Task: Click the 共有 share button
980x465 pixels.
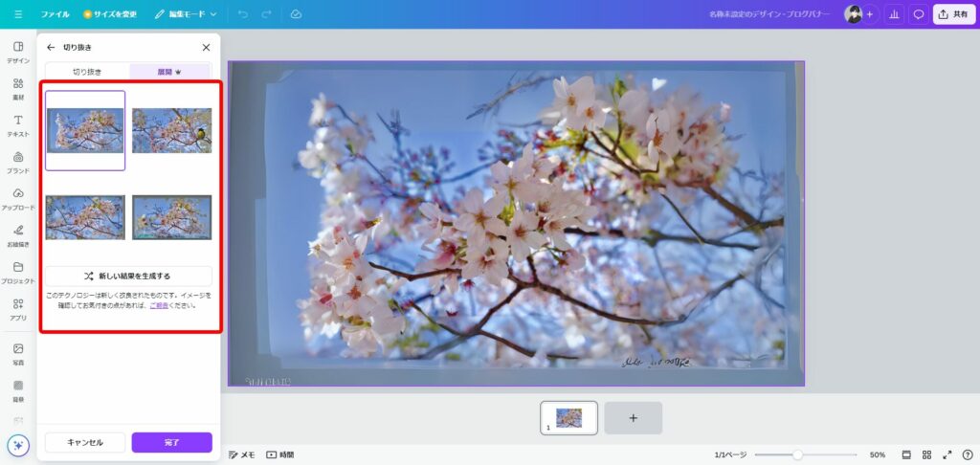Action: [954, 14]
